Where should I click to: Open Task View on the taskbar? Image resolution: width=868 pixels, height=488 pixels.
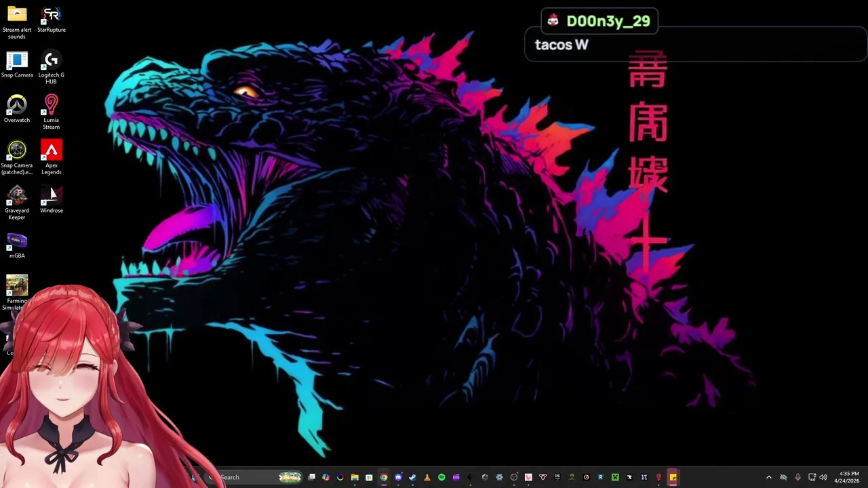pos(311,477)
